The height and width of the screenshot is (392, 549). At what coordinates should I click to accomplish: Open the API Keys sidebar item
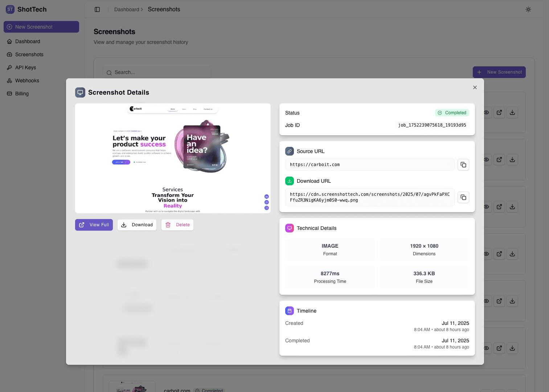(x=41, y=67)
